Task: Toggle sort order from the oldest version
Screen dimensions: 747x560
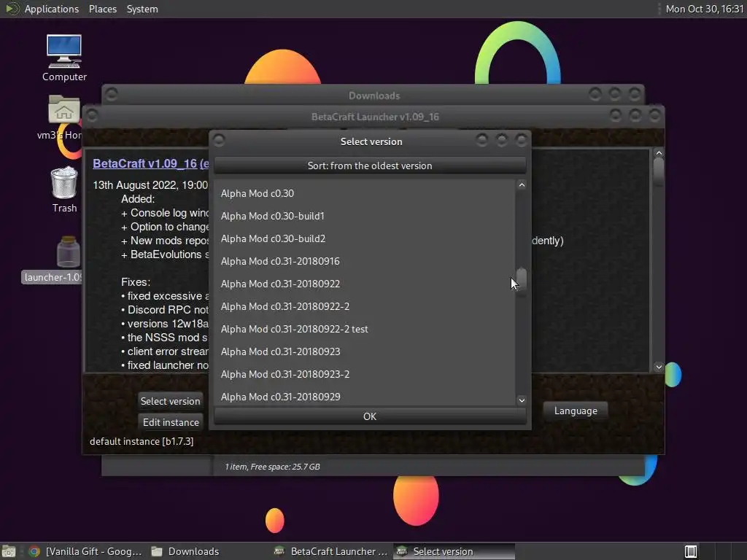Action: (370, 166)
